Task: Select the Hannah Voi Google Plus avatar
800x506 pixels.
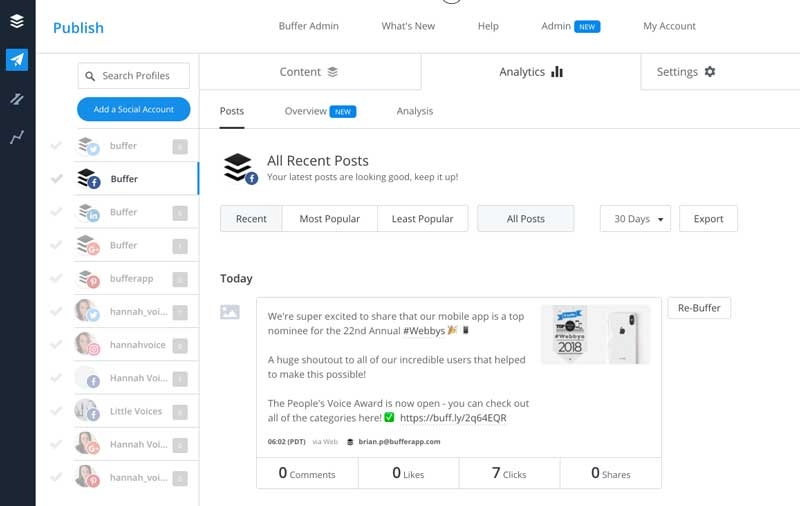Action: (87, 444)
